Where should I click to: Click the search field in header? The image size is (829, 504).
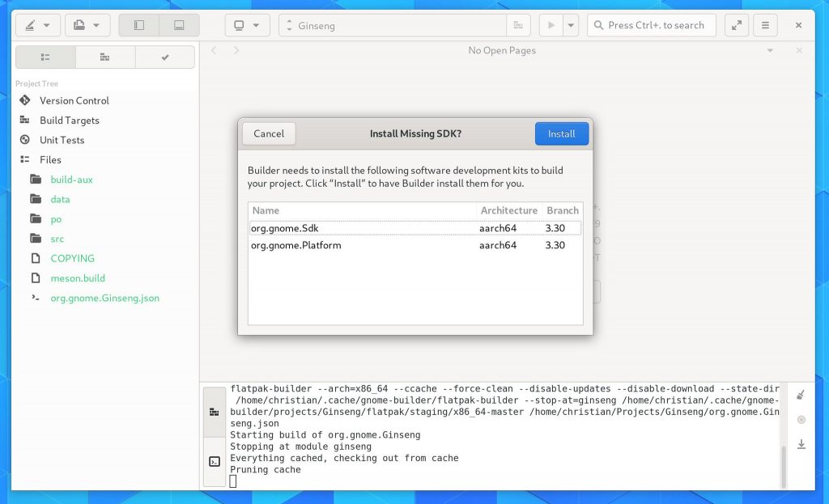(x=652, y=25)
